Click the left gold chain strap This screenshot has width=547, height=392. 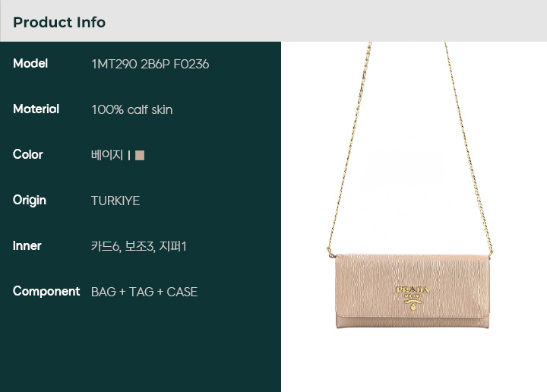(x=349, y=147)
